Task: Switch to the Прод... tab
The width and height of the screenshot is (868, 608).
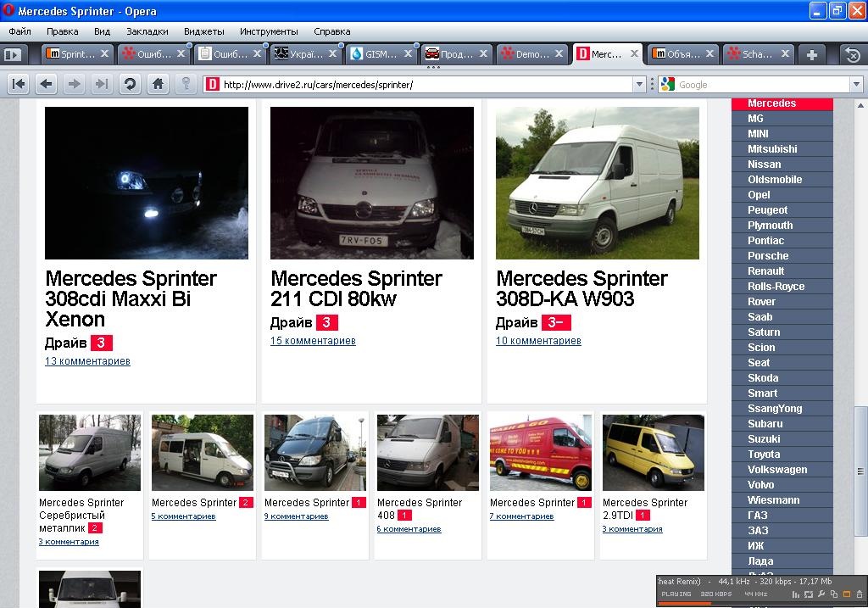Action: 456,53
